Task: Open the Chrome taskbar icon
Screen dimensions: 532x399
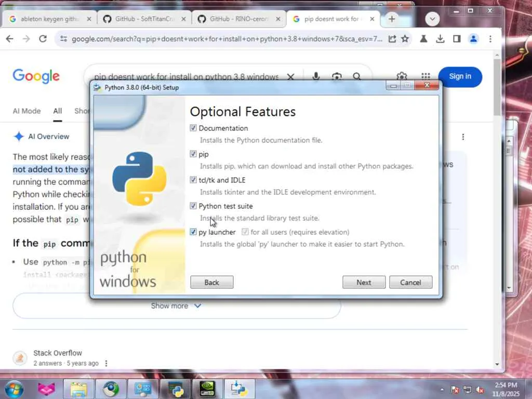Action: [111, 389]
